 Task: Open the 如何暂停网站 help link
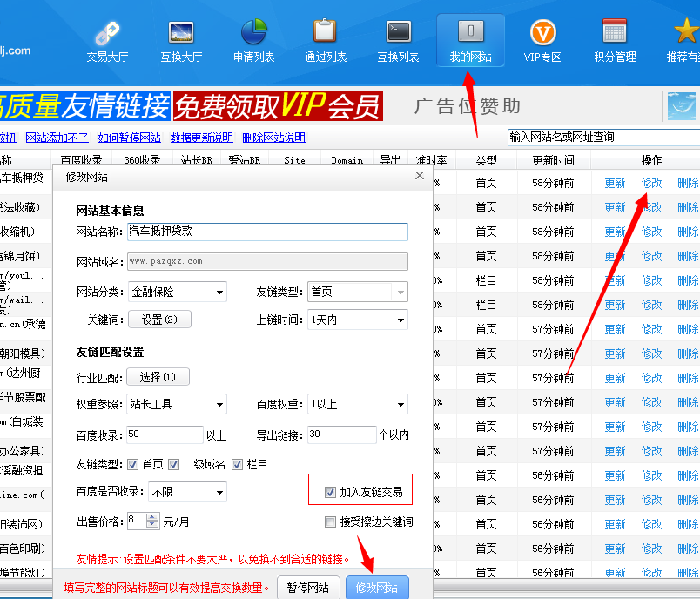[x=130, y=138]
